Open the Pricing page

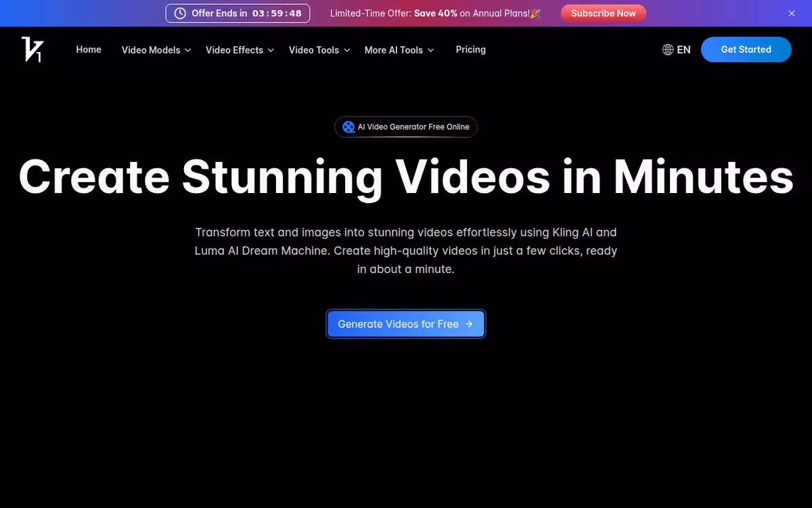(471, 49)
